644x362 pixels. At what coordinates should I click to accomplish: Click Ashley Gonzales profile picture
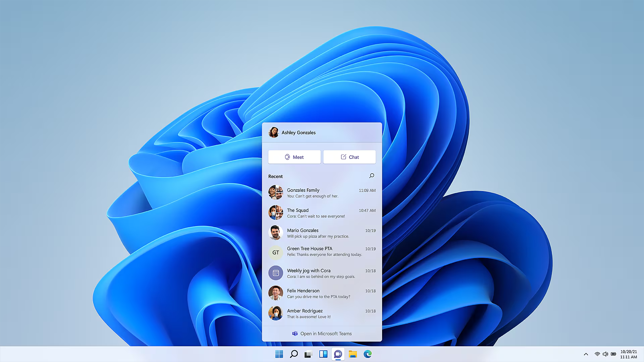tap(273, 132)
